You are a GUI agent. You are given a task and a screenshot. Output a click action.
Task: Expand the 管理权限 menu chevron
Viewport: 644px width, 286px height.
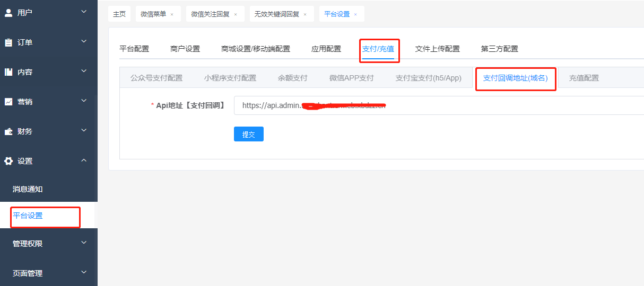click(x=84, y=243)
